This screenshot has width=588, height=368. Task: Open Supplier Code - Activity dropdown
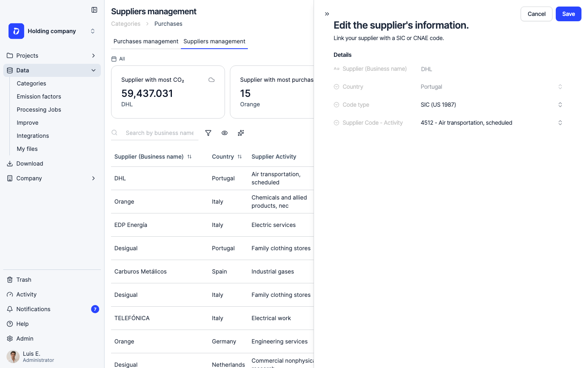pos(492,123)
